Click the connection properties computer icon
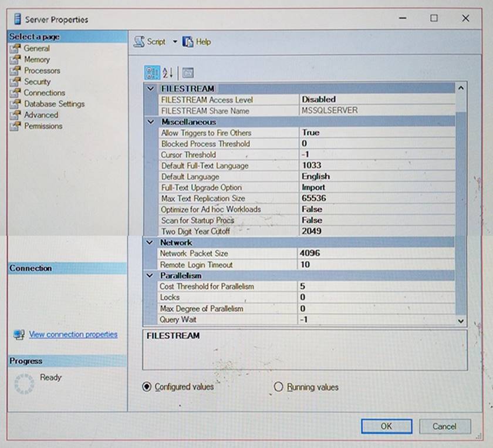This screenshot has height=448, width=493. 19,335
